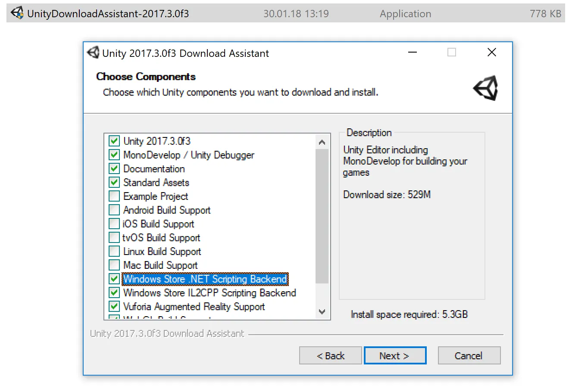Click the component list scroll down arrow
This screenshot has width=569, height=392.
322,311
